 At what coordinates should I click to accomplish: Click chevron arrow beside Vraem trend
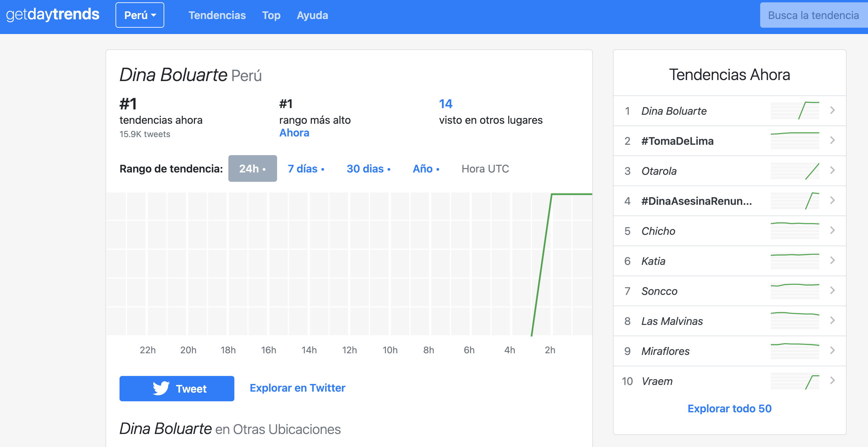point(832,381)
